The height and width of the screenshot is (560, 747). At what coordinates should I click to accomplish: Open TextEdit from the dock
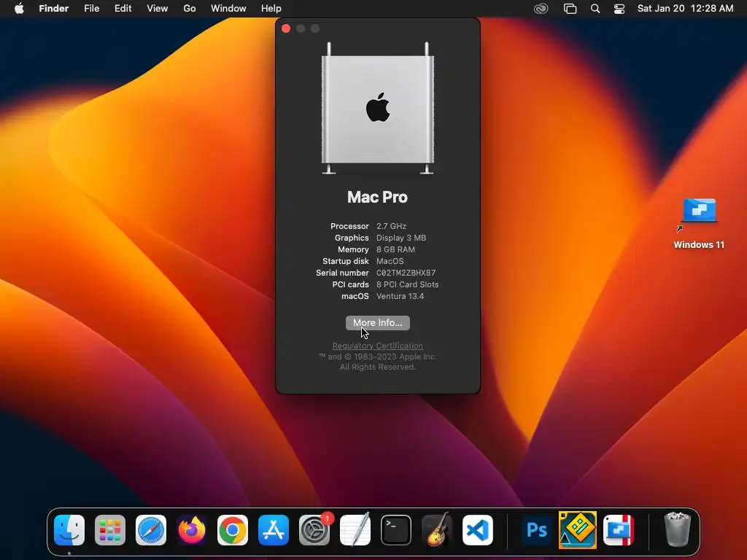[355, 529]
